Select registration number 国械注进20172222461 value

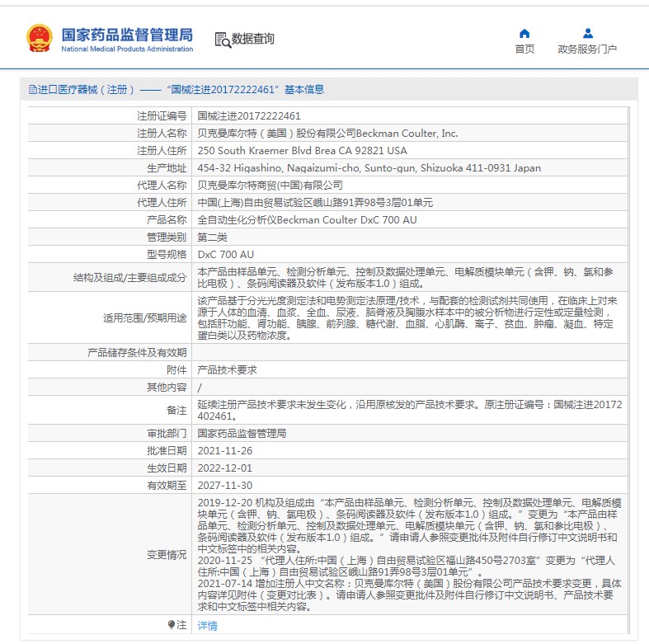pyautogui.click(x=249, y=116)
